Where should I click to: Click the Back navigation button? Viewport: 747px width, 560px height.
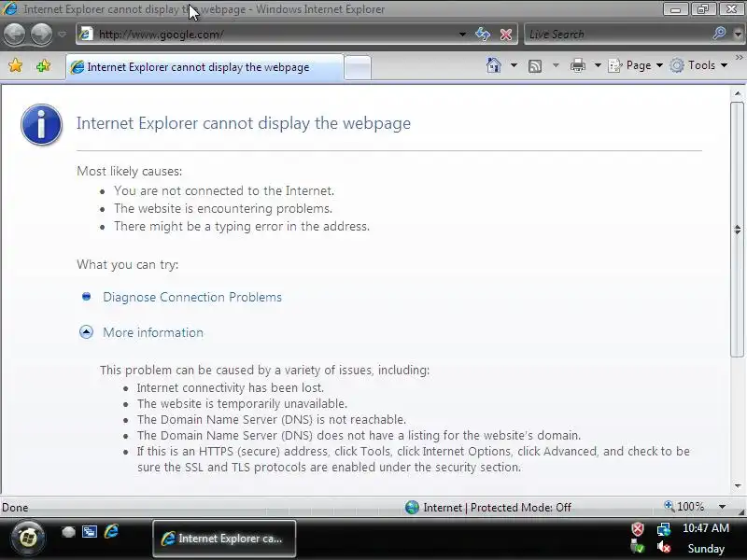pos(15,35)
